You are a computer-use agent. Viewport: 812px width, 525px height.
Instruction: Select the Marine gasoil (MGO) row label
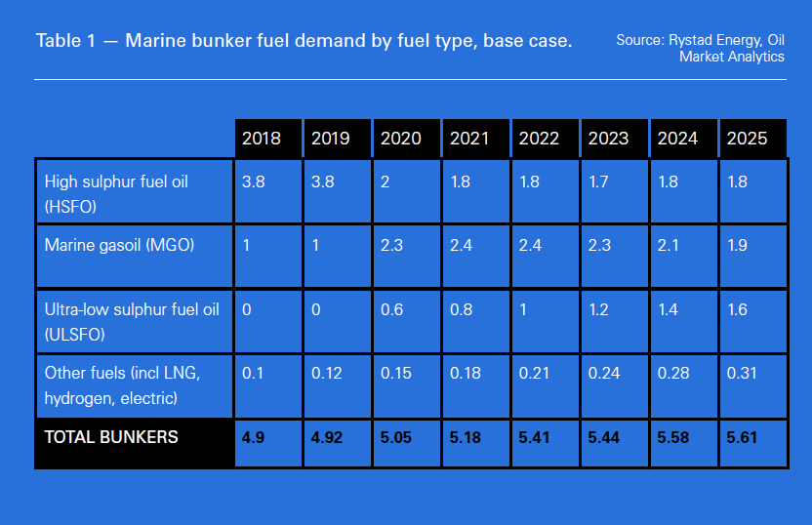(x=120, y=246)
